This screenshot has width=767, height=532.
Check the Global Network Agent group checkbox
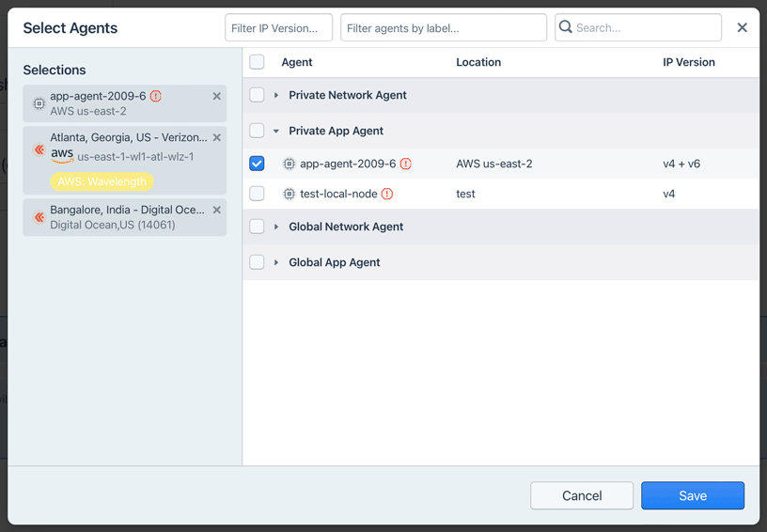(x=257, y=227)
